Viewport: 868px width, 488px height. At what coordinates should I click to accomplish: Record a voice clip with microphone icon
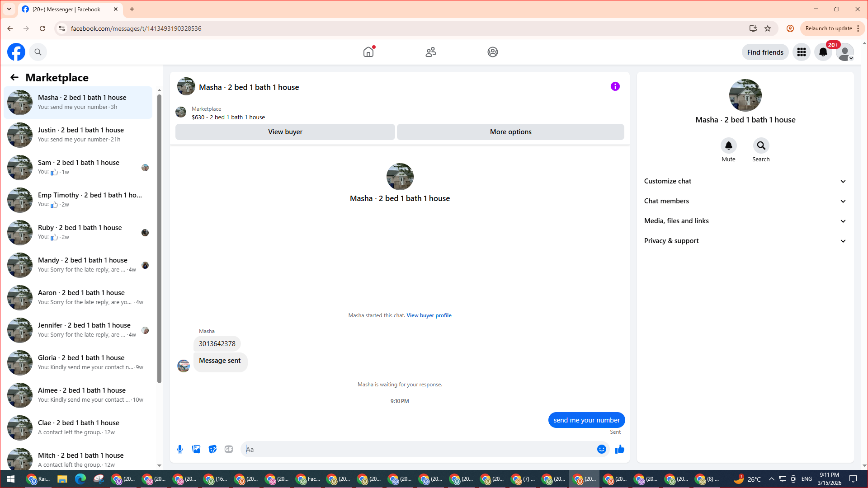[x=180, y=449]
